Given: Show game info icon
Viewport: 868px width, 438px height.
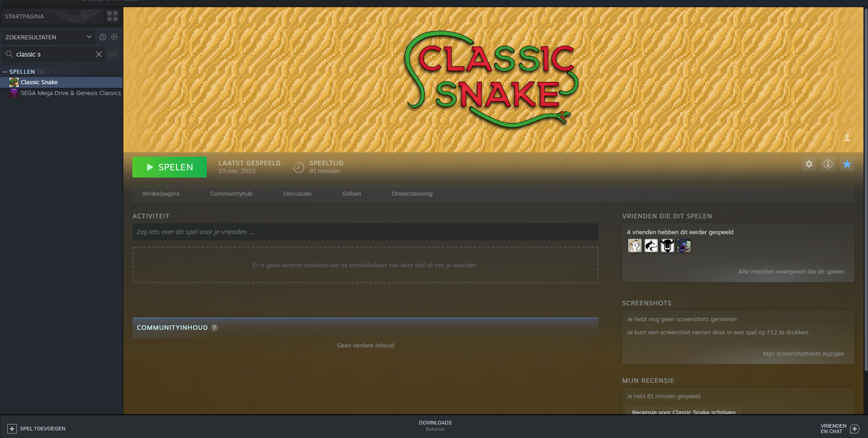Looking at the screenshot, I should [828, 164].
